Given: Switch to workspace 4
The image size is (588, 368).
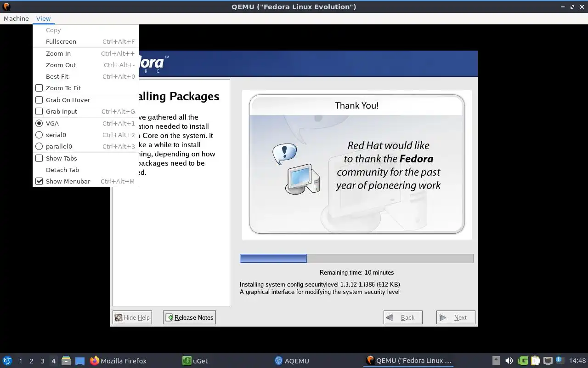Looking at the screenshot, I should [x=54, y=361].
